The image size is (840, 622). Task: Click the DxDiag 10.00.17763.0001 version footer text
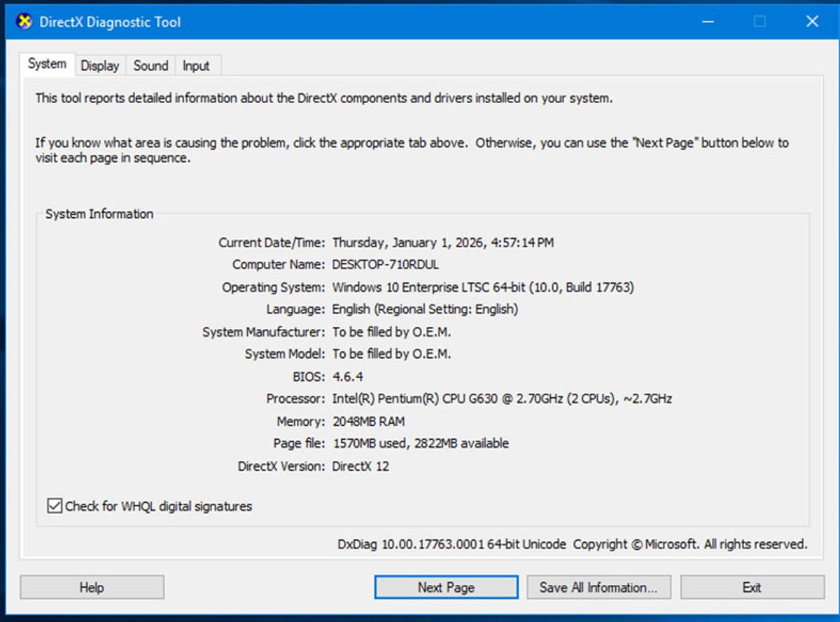coord(451,544)
